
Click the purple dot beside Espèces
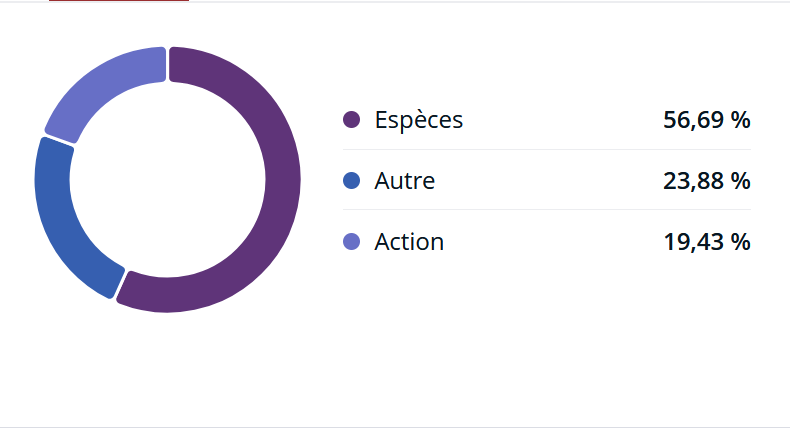coord(351,120)
